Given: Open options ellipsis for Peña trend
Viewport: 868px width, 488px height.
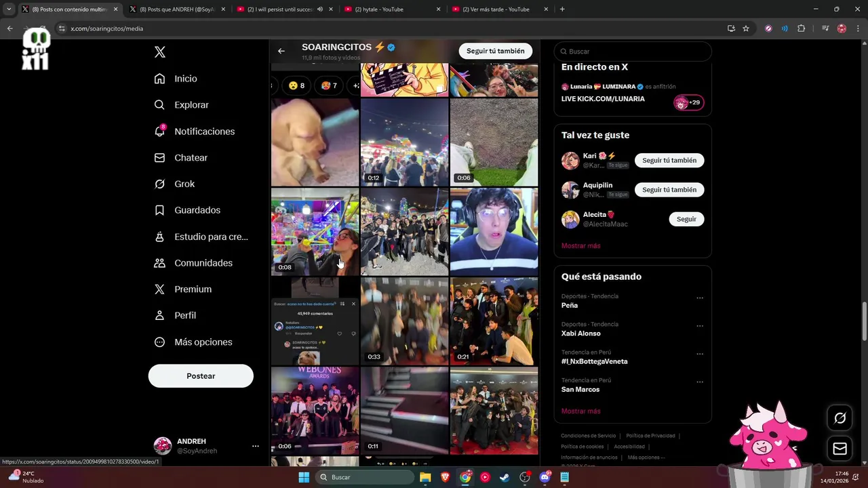Looking at the screenshot, I should pyautogui.click(x=700, y=298).
